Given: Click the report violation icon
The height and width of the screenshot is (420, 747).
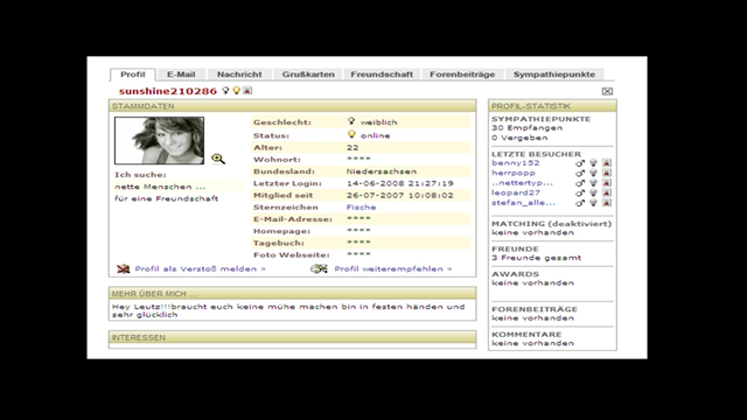Looking at the screenshot, I should click(x=123, y=269).
